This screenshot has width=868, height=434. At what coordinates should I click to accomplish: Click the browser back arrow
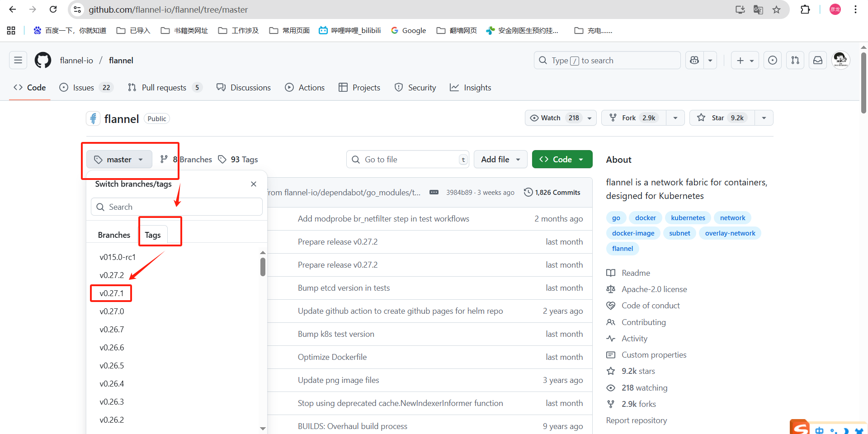pos(13,9)
